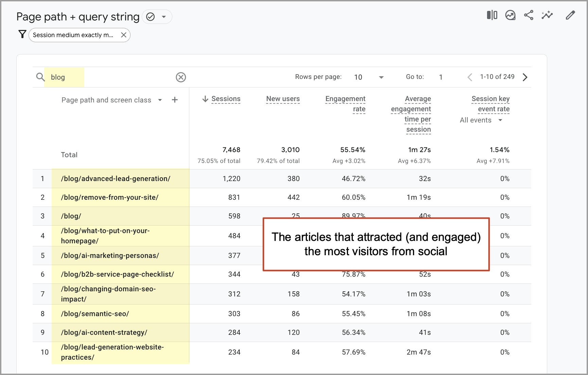Sort by the New users column
This screenshot has height=375, width=588.
(x=283, y=99)
